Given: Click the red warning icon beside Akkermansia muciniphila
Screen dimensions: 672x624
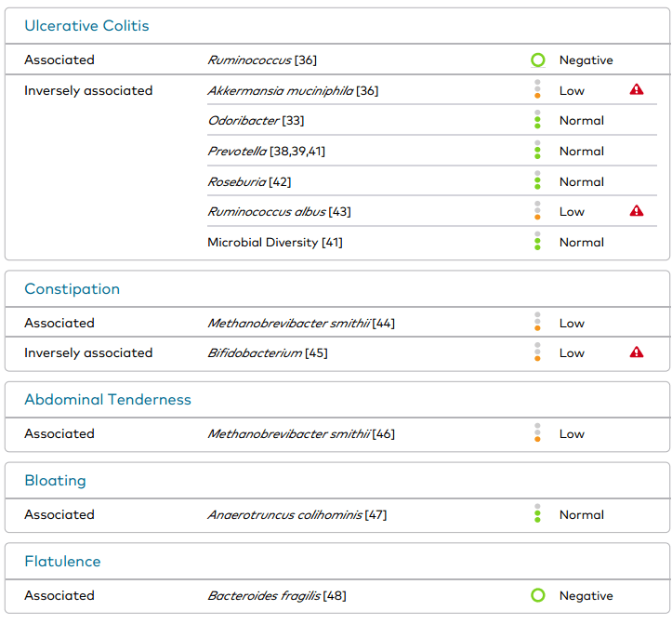Looking at the screenshot, I should 637,90.
